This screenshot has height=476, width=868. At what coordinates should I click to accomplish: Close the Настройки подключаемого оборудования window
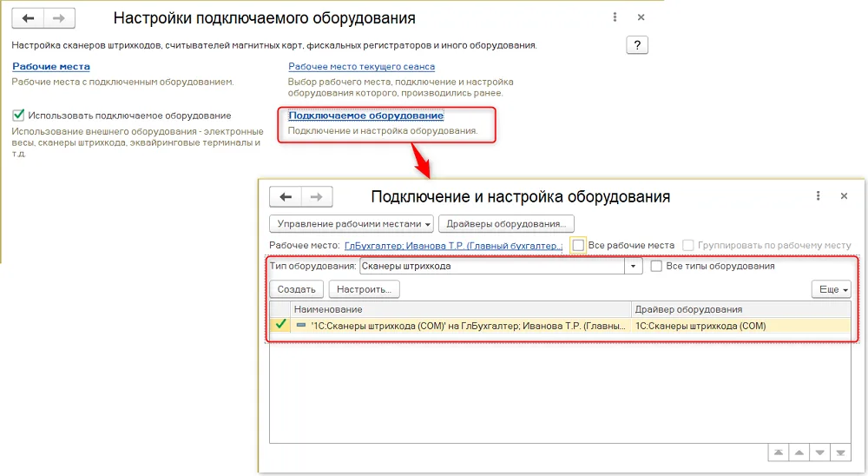tap(641, 17)
